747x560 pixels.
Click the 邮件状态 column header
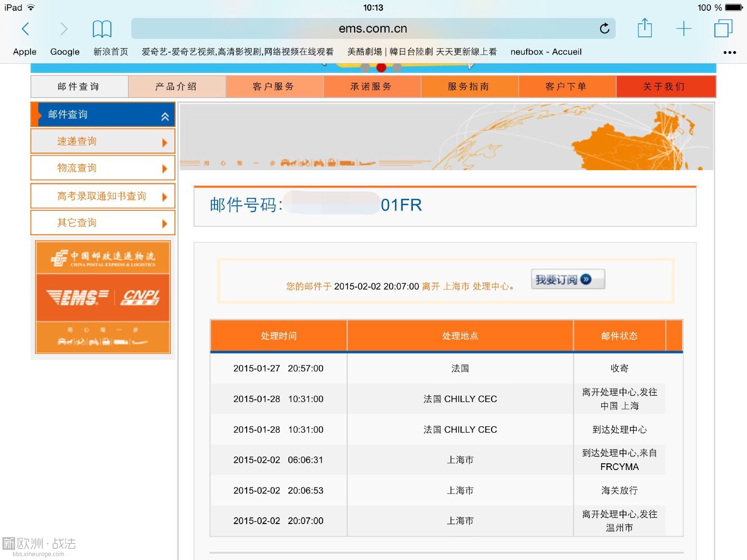point(619,336)
